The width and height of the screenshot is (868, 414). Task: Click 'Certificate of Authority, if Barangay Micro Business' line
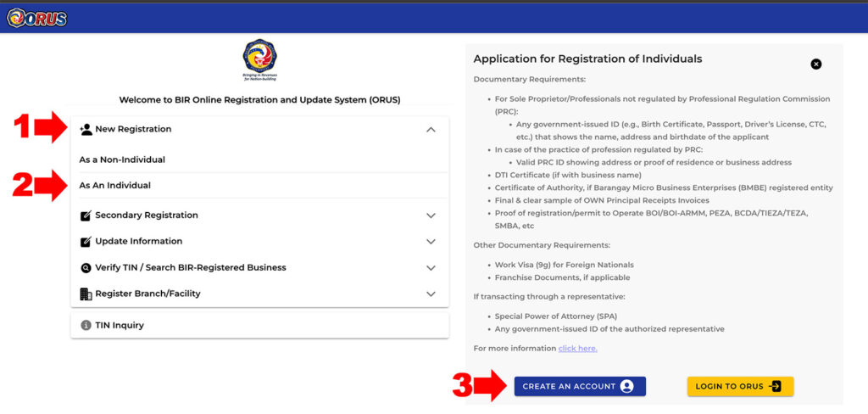(664, 187)
